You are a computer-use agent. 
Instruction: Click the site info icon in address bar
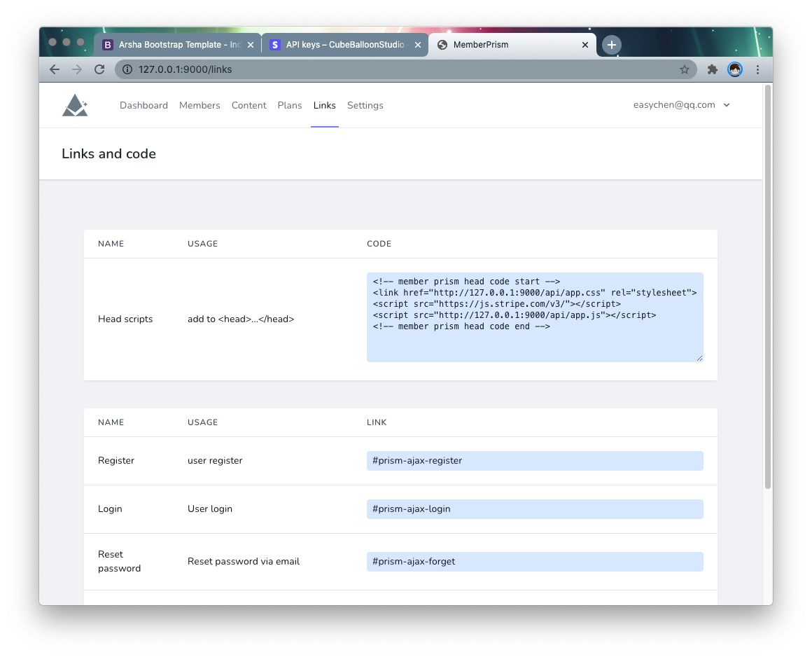(127, 69)
